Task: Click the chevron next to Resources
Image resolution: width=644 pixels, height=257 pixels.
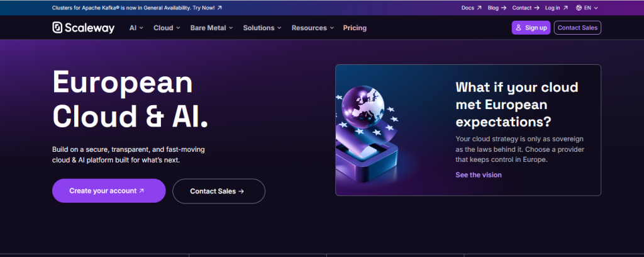Action: pos(331,28)
